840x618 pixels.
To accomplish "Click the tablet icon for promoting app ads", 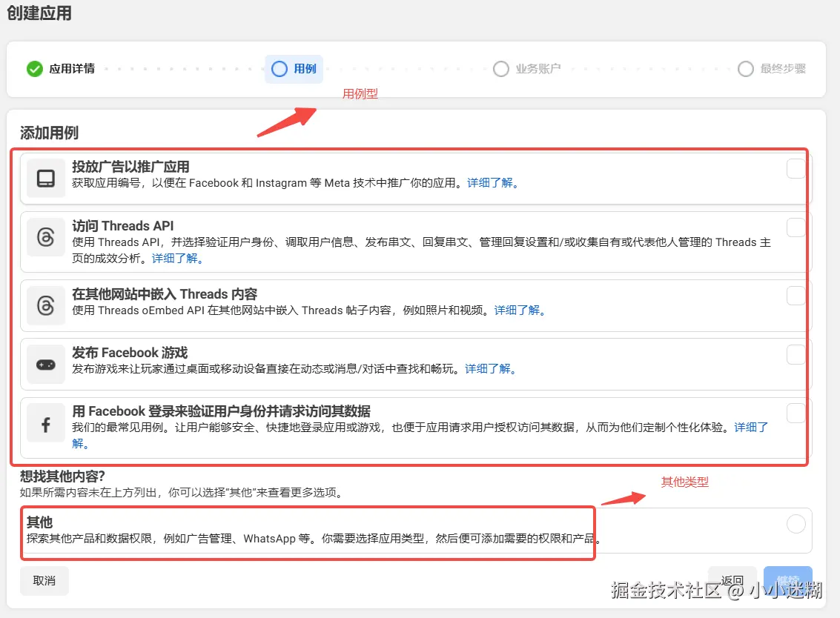I will (45, 179).
